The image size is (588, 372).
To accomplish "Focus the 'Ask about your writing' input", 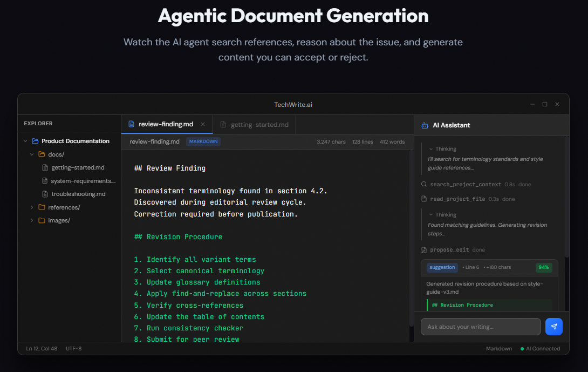I will coord(480,327).
